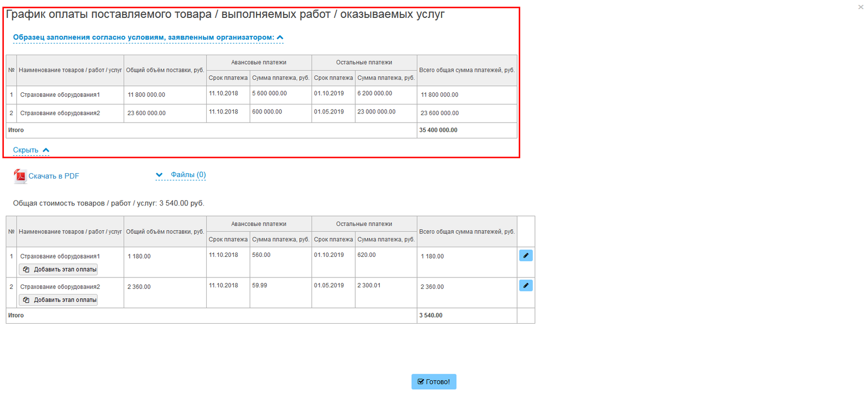Screen dimensions: 868x403
Task: Click the 23 000 000.00 sample payment cell
Action: coord(376,112)
